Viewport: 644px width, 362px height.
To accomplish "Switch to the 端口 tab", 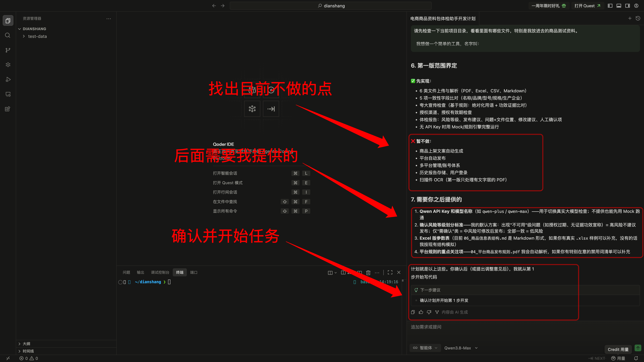I will pos(194,272).
